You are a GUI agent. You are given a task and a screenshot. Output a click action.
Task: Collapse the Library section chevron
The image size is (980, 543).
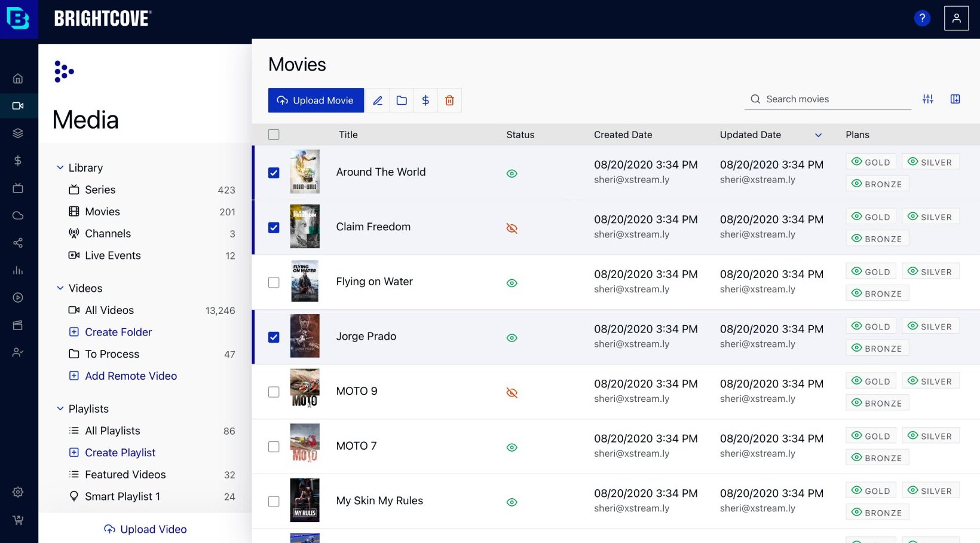60,168
